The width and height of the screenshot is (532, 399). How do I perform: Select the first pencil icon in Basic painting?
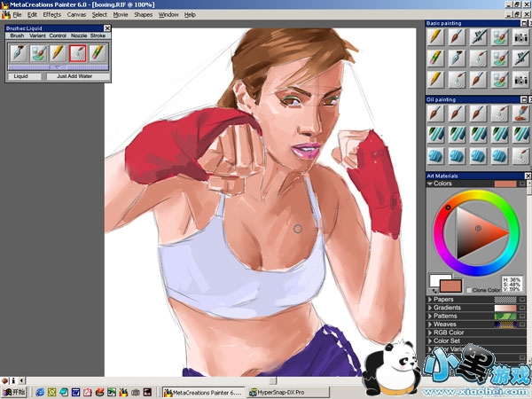[435, 37]
